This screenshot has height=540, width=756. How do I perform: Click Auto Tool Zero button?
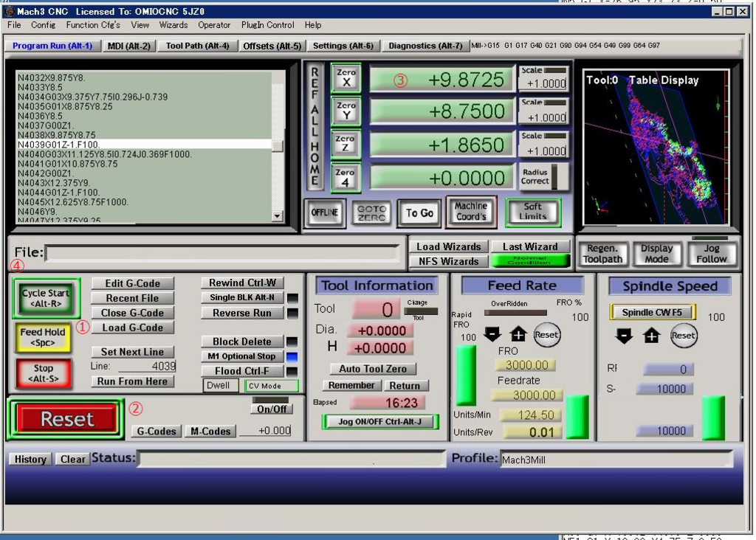[373, 369]
